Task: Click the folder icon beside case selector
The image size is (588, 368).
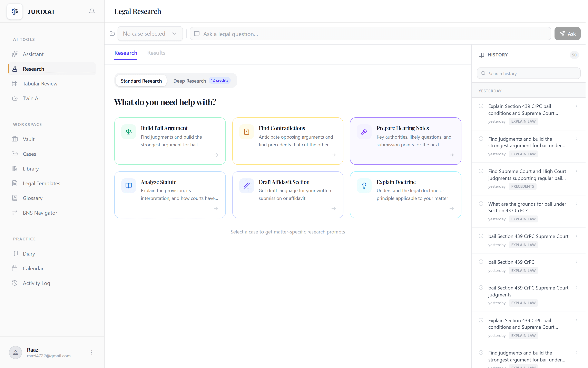Action: (112, 34)
